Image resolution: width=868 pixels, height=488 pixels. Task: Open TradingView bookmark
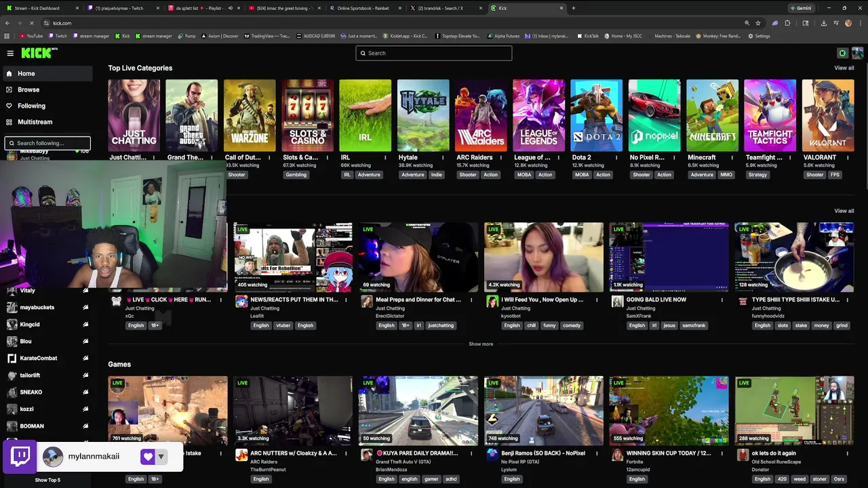[x=268, y=36]
